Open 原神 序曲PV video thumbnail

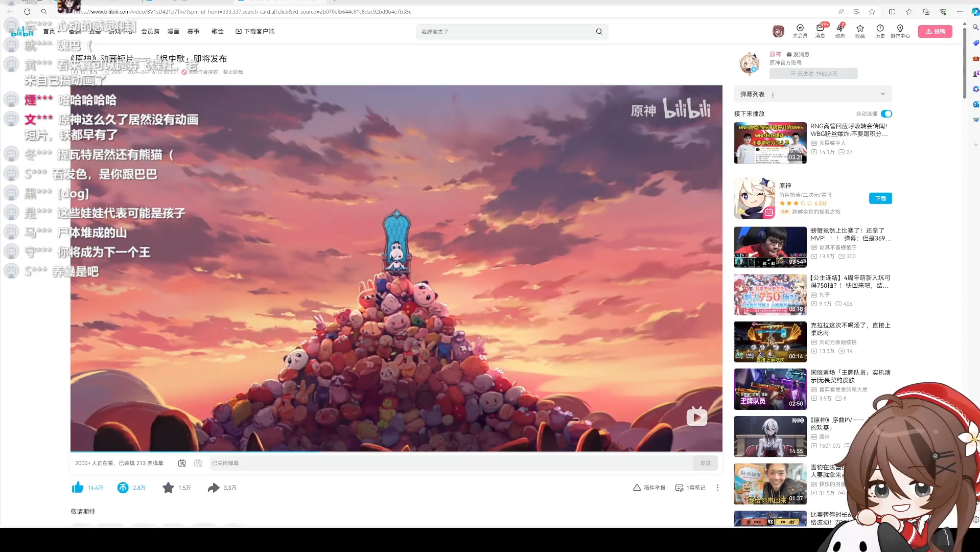point(770,436)
